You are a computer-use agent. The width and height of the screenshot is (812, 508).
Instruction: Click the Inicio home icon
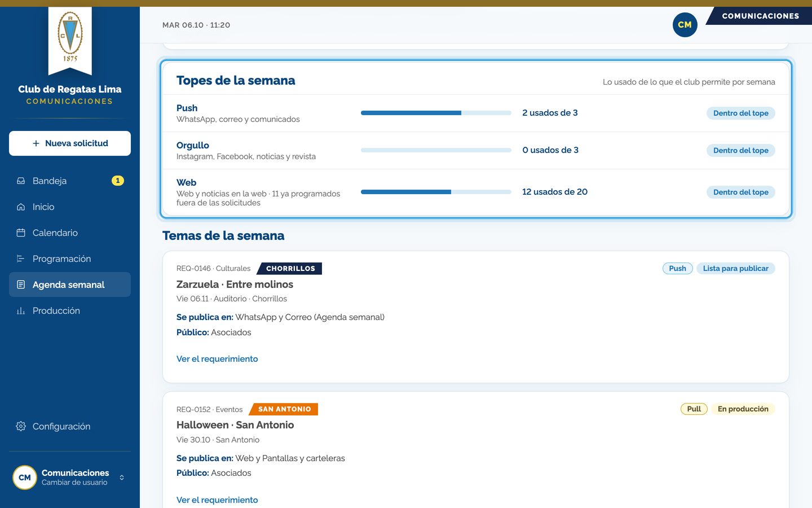21,207
